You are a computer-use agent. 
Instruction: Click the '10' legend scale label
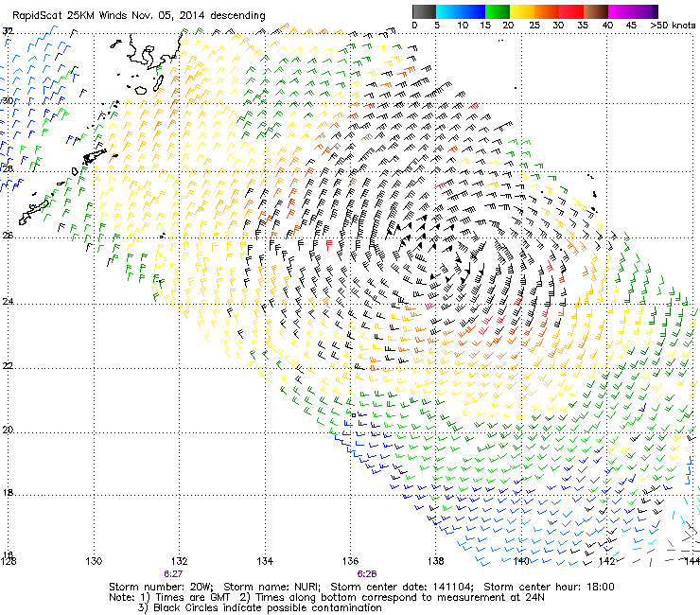tap(463, 26)
